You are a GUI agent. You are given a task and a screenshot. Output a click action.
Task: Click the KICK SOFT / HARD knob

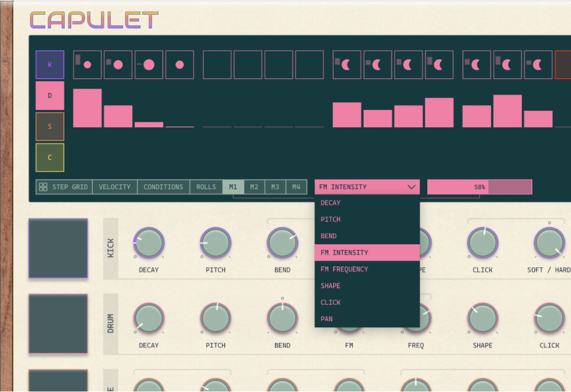point(549,243)
